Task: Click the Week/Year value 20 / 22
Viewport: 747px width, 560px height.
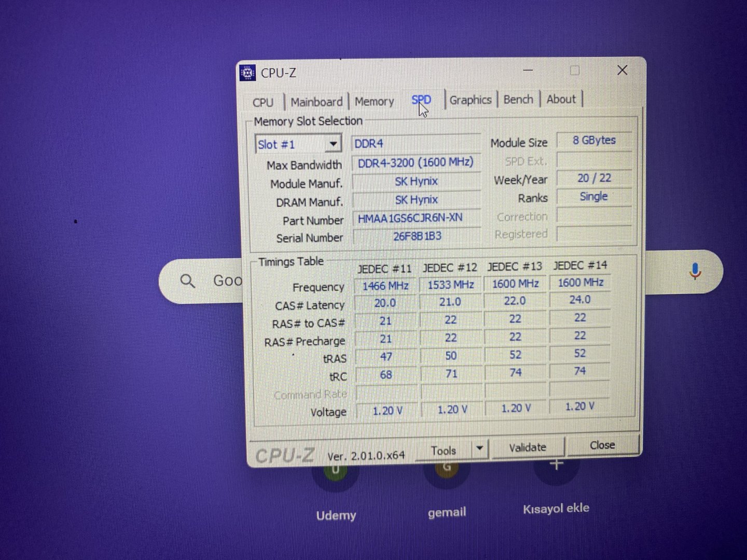Action: (x=594, y=178)
